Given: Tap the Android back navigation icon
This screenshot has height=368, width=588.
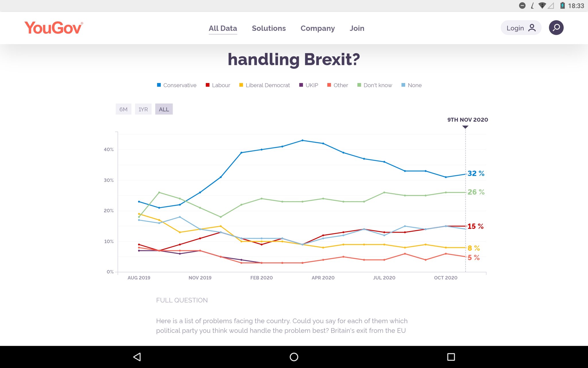Looking at the screenshot, I should click(137, 357).
